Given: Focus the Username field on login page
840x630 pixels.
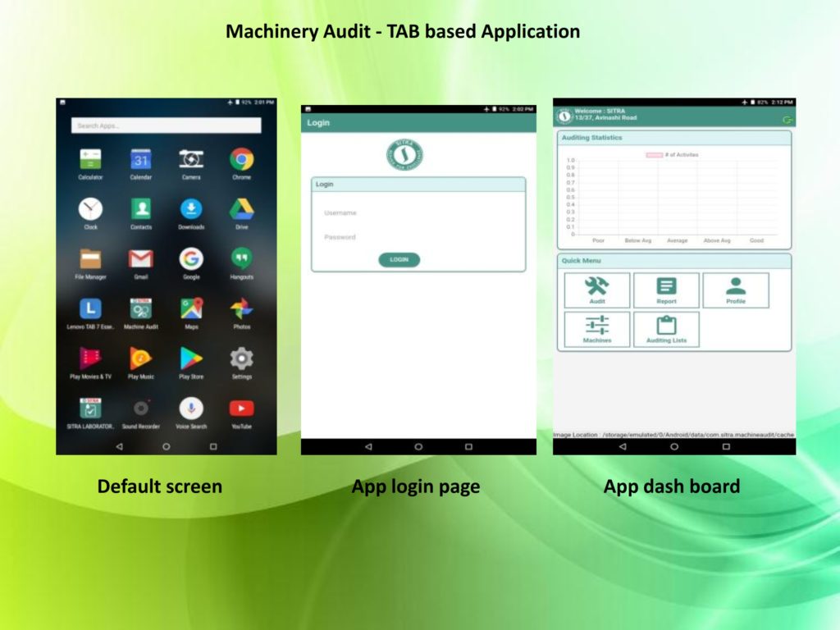Looking at the screenshot, I should 418,212.
